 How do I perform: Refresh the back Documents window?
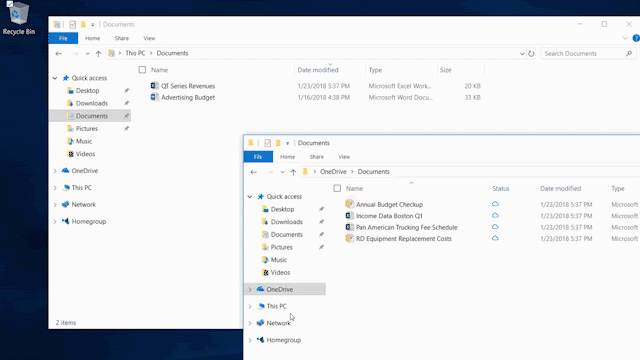tap(531, 53)
